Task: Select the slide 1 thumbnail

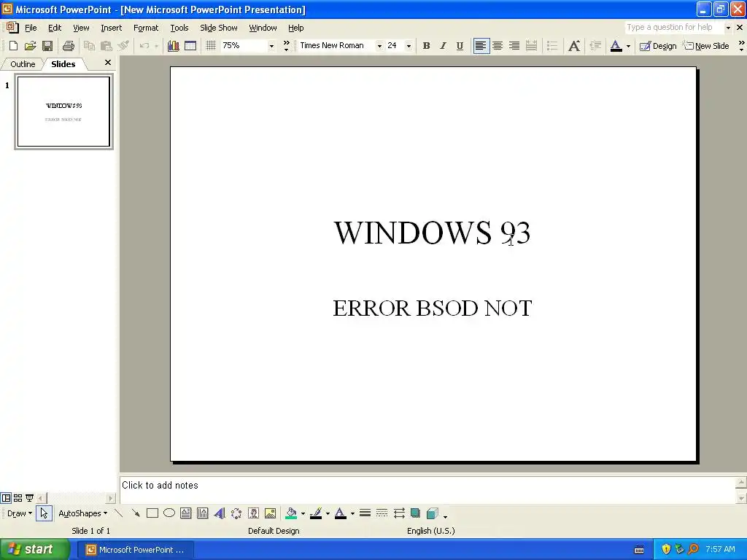Action: [x=64, y=112]
